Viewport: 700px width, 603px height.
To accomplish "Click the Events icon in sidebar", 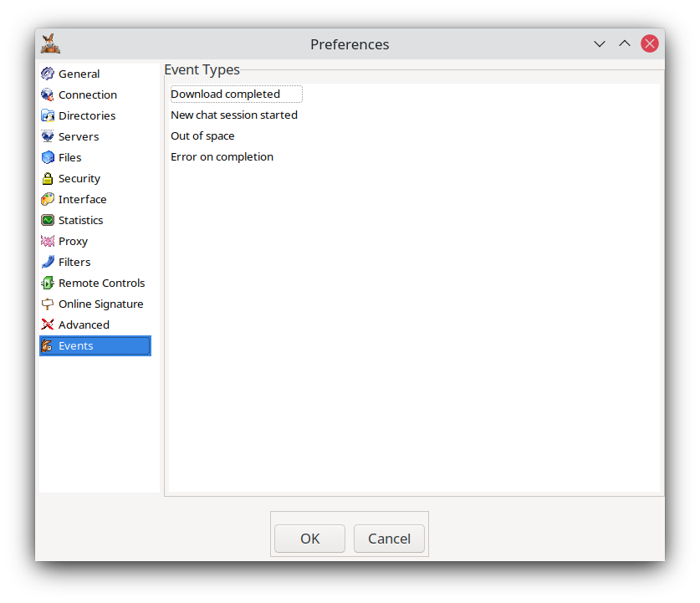I will [47, 345].
